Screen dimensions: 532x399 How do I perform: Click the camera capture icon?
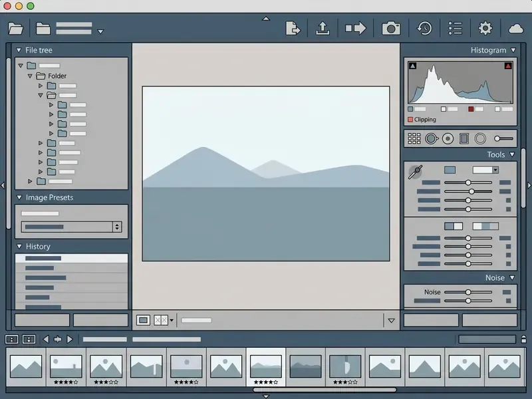coord(391,28)
